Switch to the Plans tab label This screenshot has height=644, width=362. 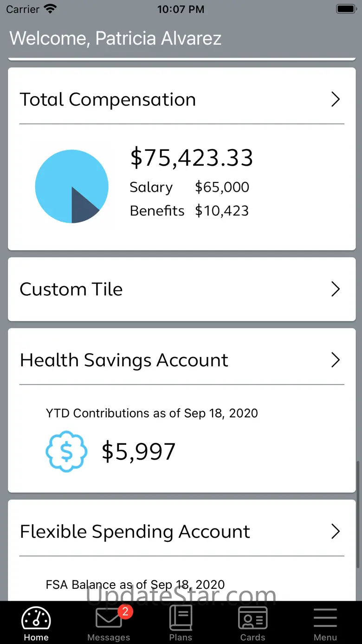181,637
